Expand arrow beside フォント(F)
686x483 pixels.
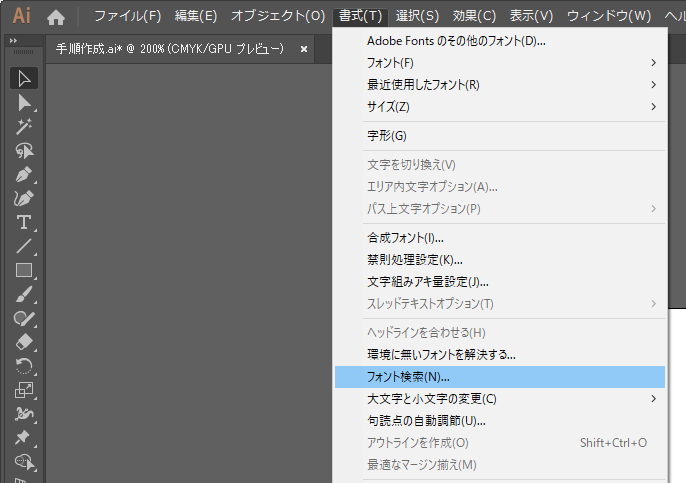[654, 63]
